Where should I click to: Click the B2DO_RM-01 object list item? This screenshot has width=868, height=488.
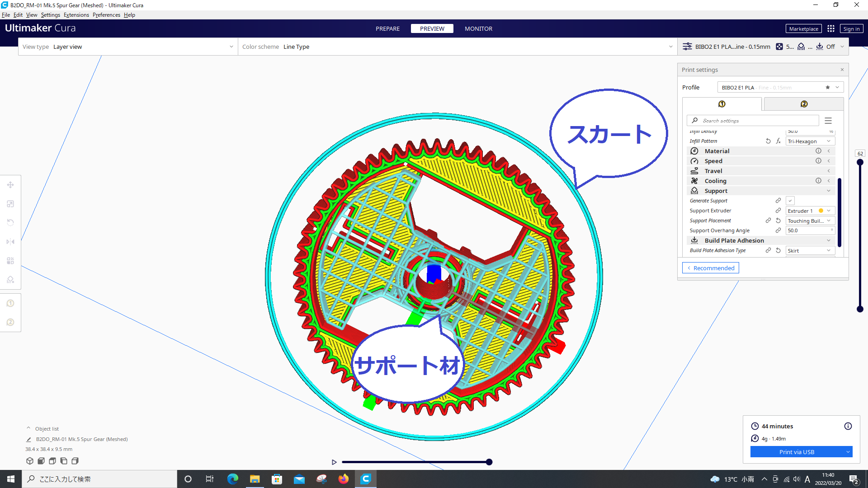[x=82, y=439]
